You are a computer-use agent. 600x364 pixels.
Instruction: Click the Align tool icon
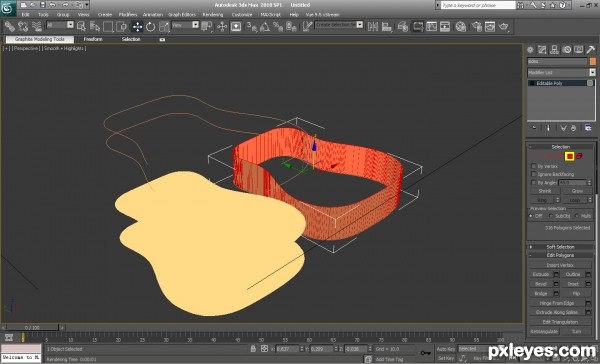pyautogui.click(x=386, y=26)
